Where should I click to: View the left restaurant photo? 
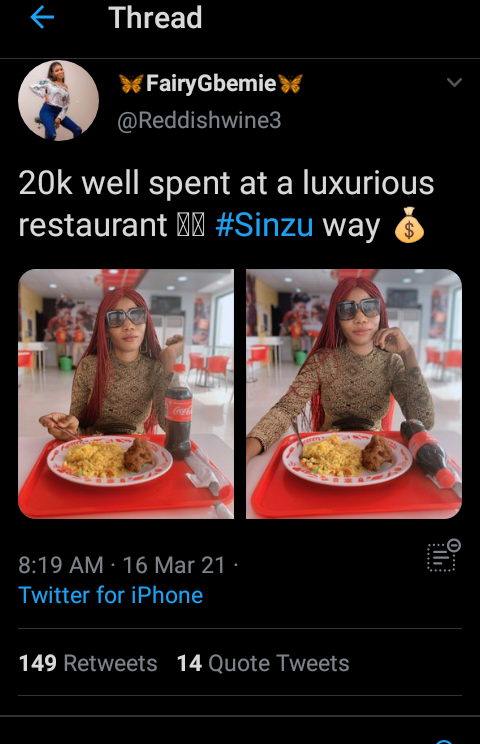(126, 394)
